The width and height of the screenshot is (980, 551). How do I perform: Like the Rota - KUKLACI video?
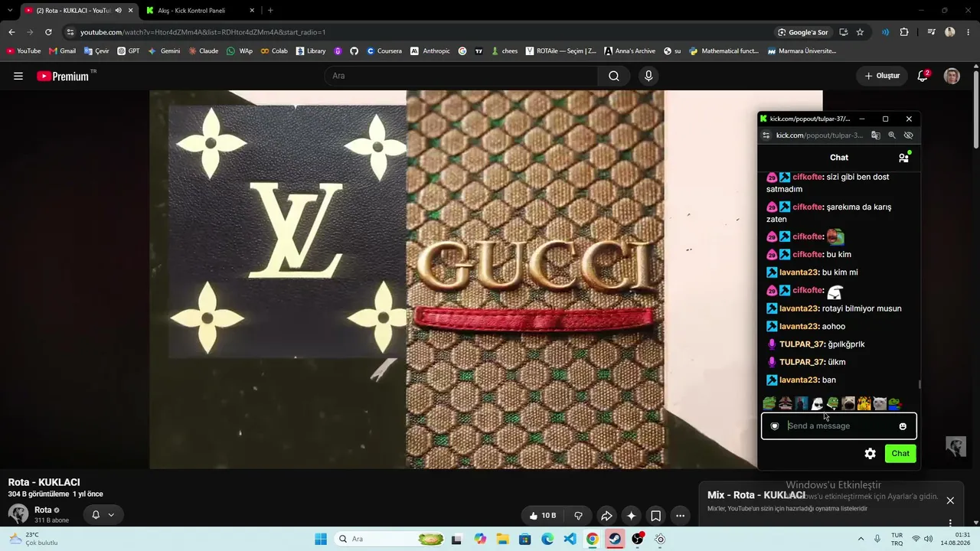click(542, 516)
